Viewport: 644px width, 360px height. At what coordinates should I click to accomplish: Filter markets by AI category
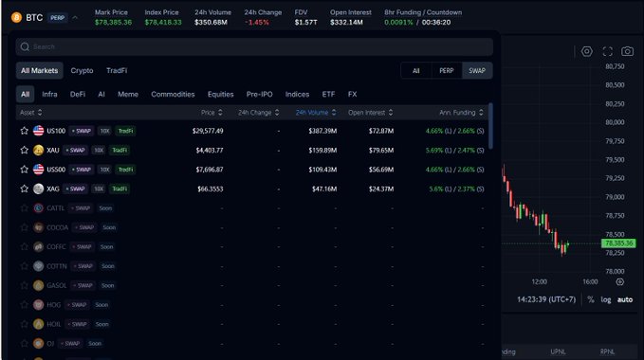[101, 95]
